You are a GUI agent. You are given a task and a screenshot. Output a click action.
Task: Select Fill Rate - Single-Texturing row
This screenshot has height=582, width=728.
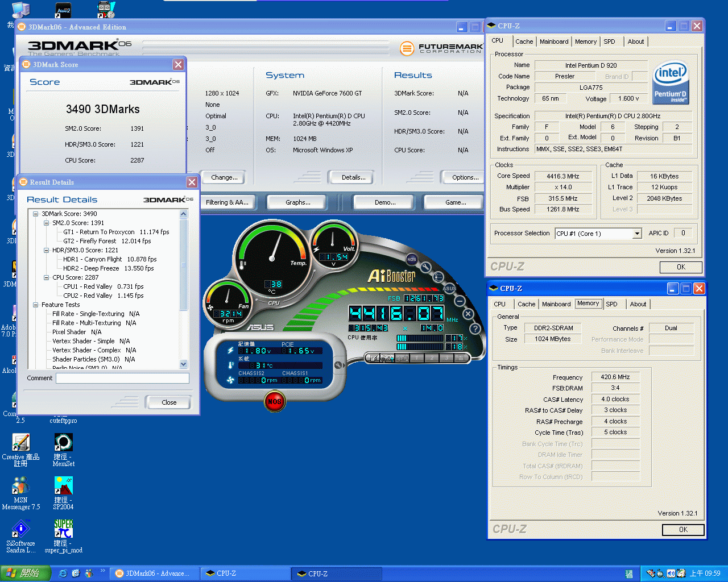click(96, 314)
